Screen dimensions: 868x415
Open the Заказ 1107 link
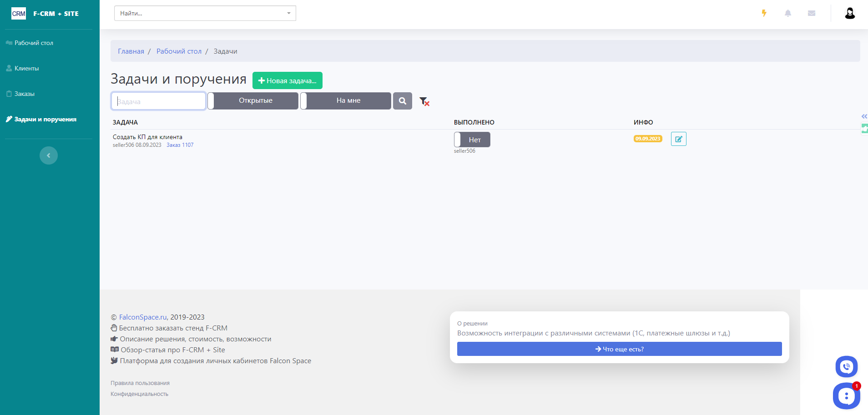(x=180, y=145)
